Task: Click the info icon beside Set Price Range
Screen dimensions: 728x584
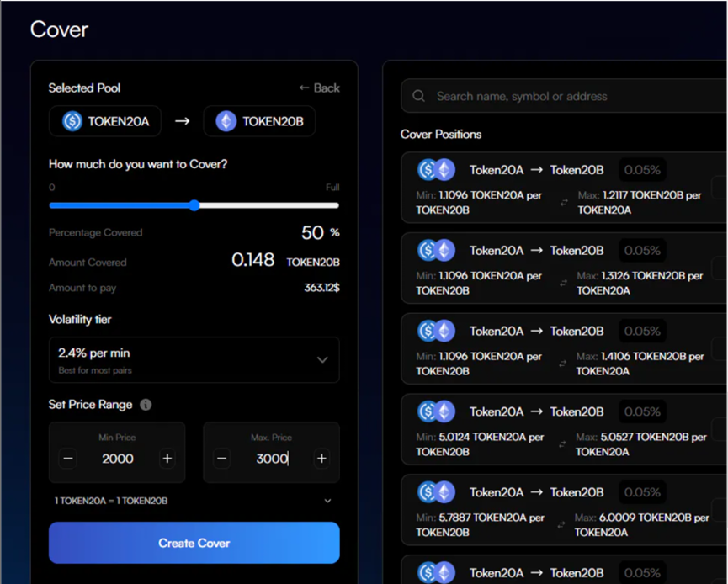Action: coord(146,405)
